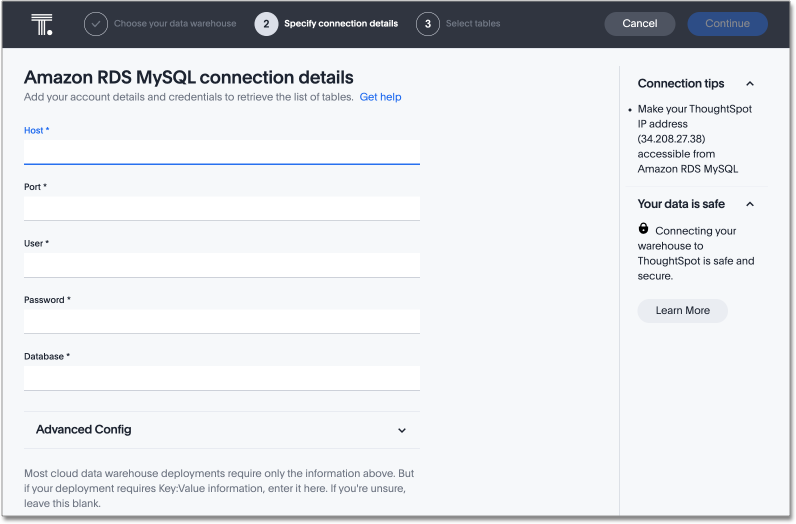The width and height of the screenshot is (796, 524).
Task: Click the Password input field
Action: tap(221, 321)
